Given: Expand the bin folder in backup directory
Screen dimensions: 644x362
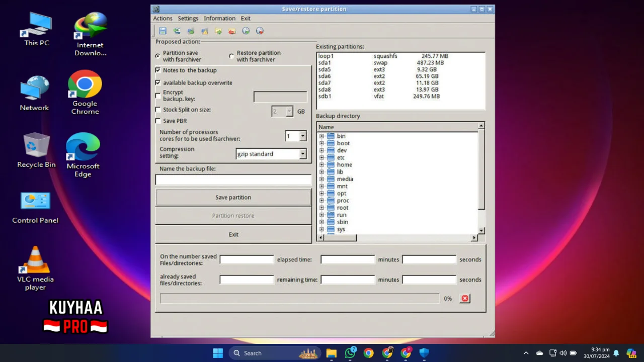Looking at the screenshot, I should (x=321, y=136).
